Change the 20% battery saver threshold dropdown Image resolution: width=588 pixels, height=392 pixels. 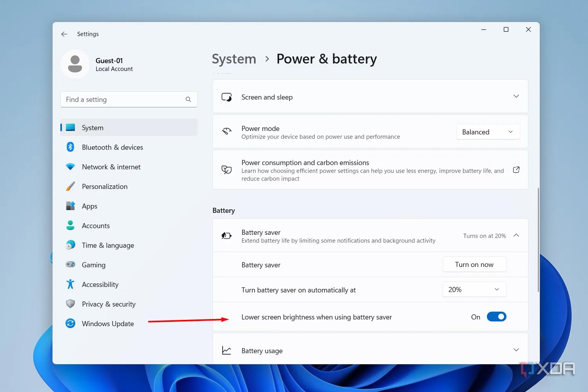pyautogui.click(x=474, y=289)
